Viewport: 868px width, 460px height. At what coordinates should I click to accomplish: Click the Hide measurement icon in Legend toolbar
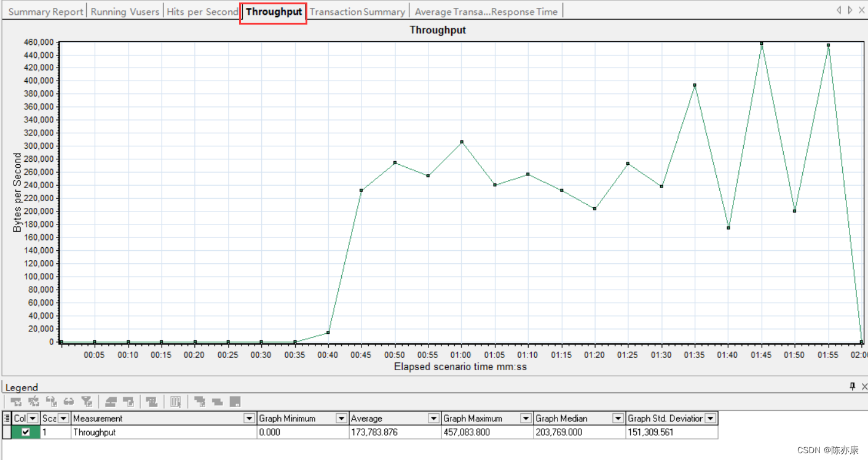point(34,402)
